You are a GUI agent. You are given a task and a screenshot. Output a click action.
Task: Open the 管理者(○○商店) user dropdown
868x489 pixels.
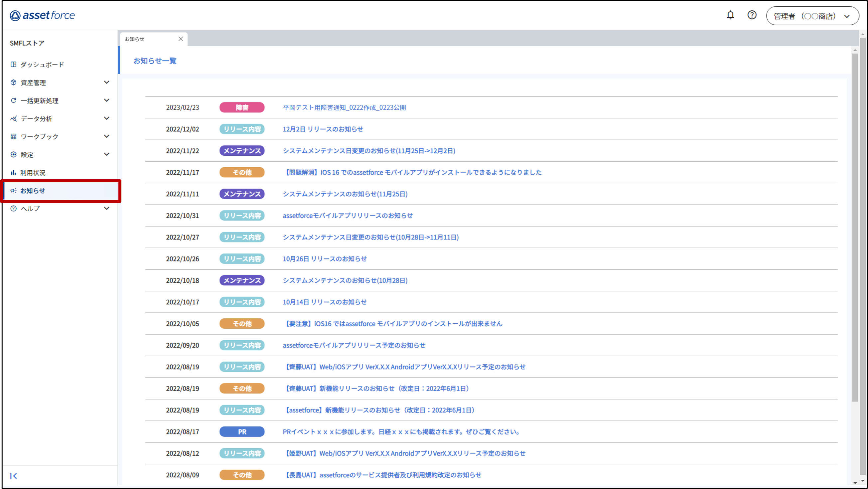(812, 16)
